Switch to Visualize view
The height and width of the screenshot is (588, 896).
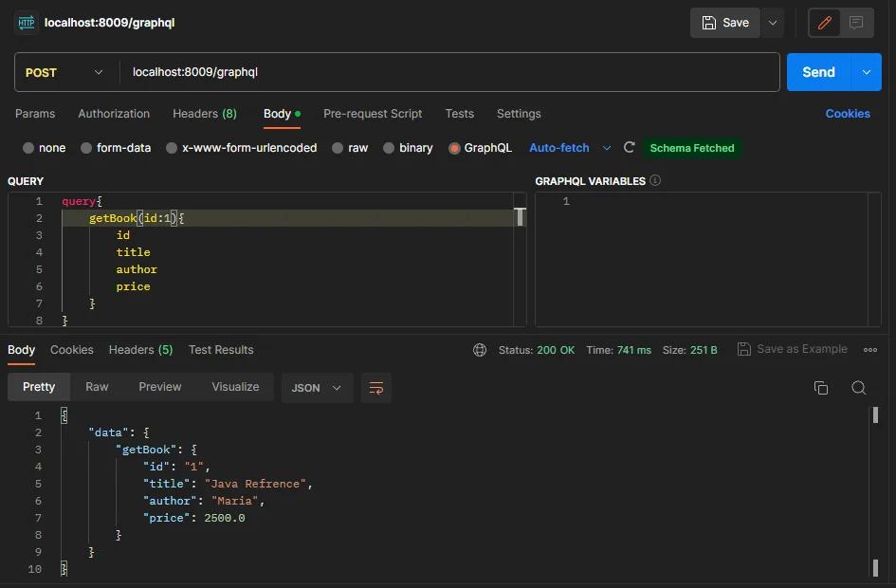click(x=235, y=387)
